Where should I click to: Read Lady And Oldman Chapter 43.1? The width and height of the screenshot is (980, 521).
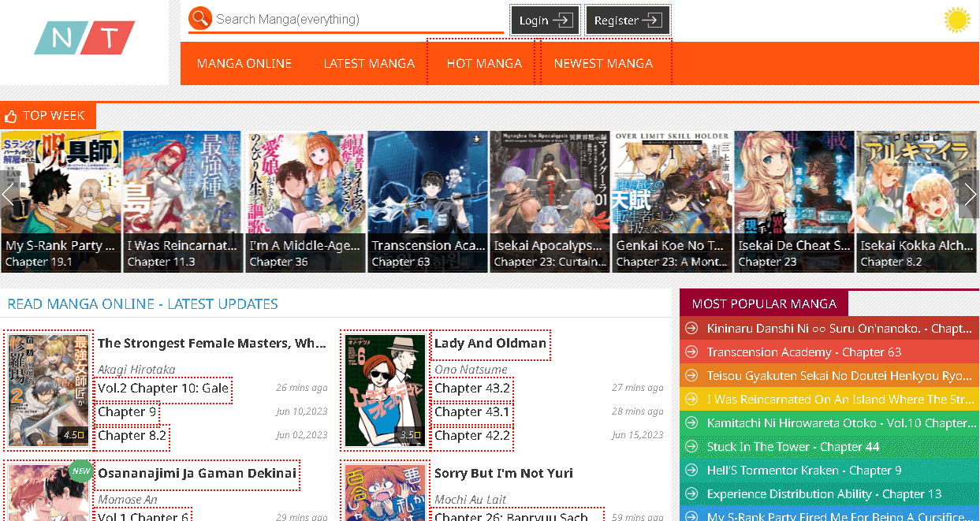(x=472, y=411)
